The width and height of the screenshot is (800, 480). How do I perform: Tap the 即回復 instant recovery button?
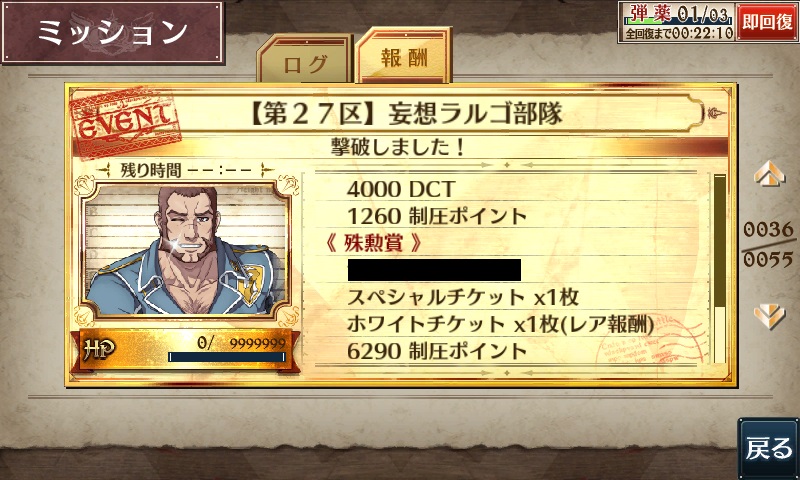767,22
